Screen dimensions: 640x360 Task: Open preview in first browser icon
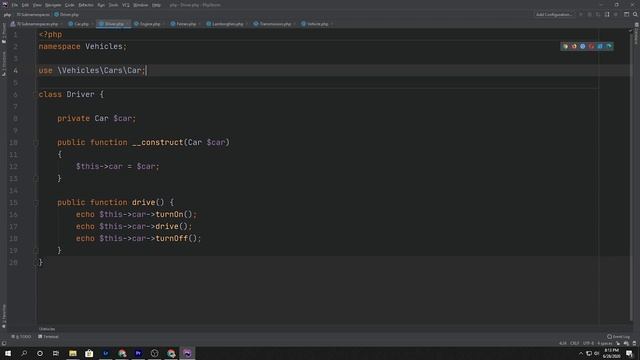(565, 47)
